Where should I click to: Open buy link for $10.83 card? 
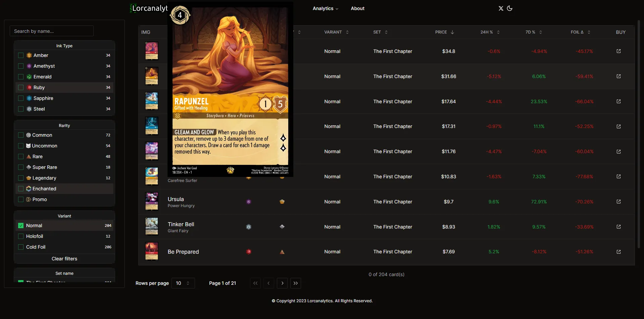(618, 177)
